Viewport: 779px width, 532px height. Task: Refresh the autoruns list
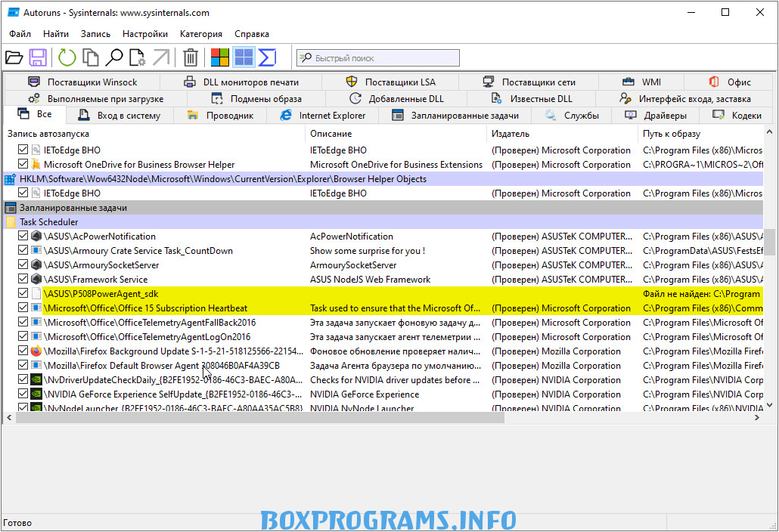pyautogui.click(x=67, y=57)
